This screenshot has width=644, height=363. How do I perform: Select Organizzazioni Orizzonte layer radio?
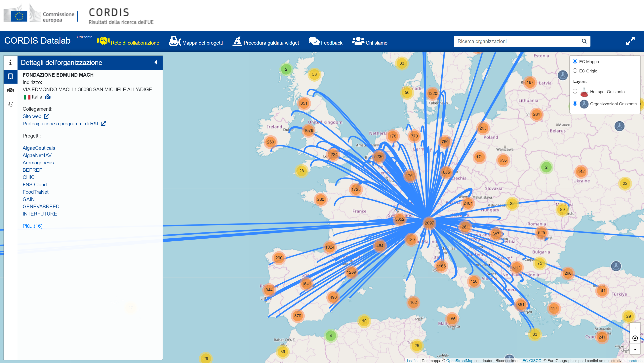(x=575, y=103)
